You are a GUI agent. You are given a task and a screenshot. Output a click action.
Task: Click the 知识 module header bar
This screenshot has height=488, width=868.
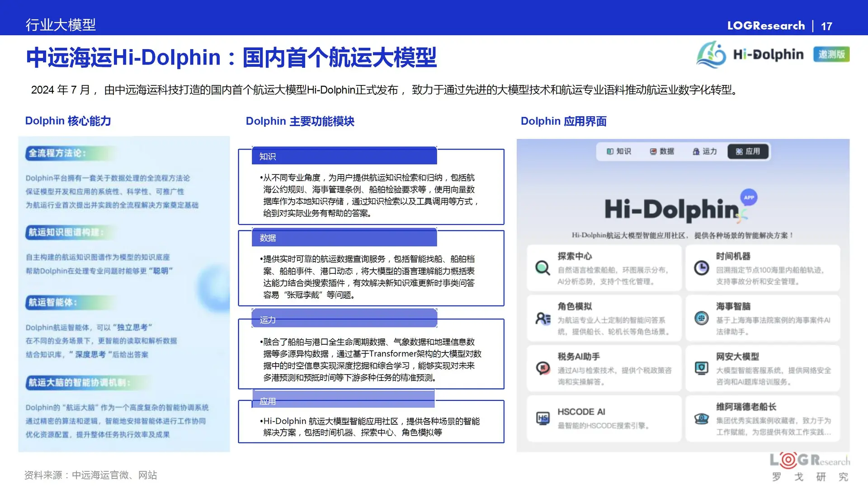[344, 156]
